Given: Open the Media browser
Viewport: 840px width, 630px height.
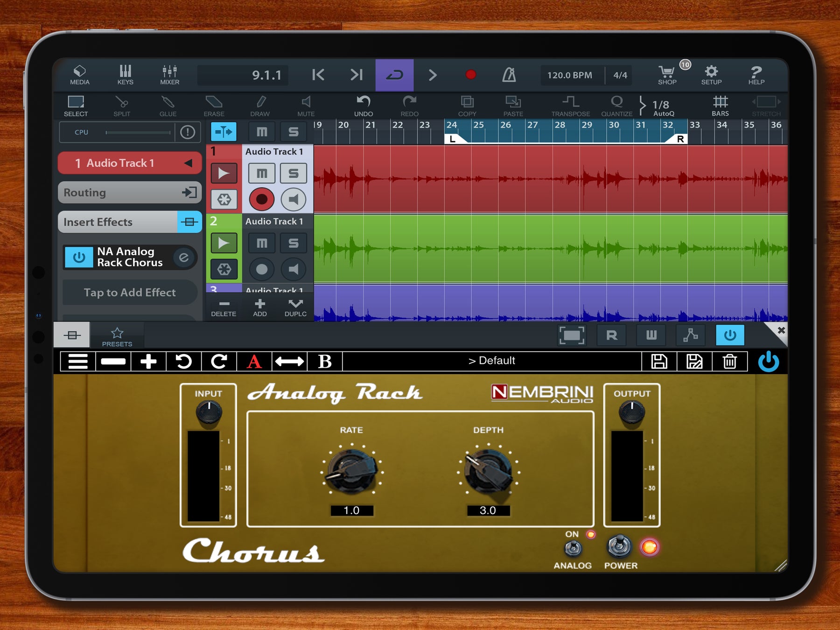Looking at the screenshot, I should (79, 75).
